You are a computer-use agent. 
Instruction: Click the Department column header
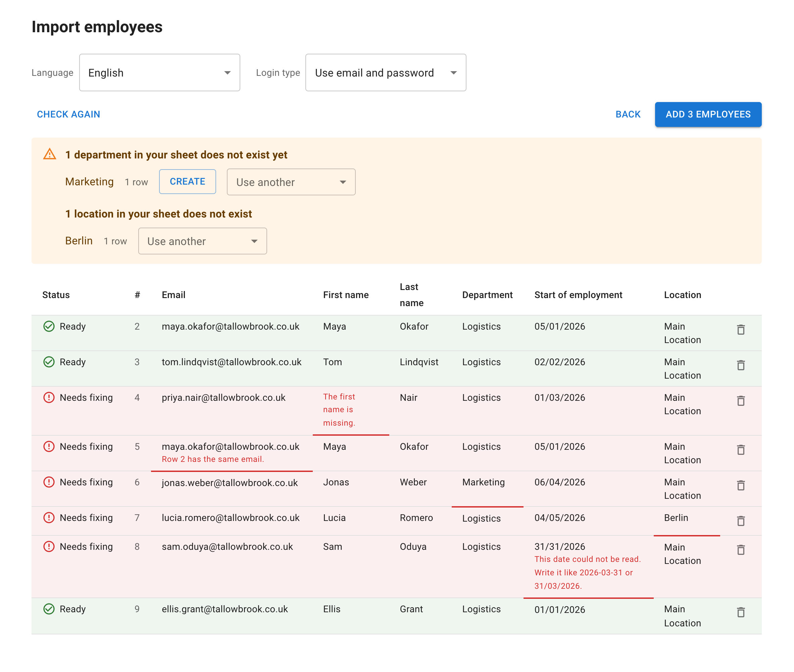click(x=487, y=294)
